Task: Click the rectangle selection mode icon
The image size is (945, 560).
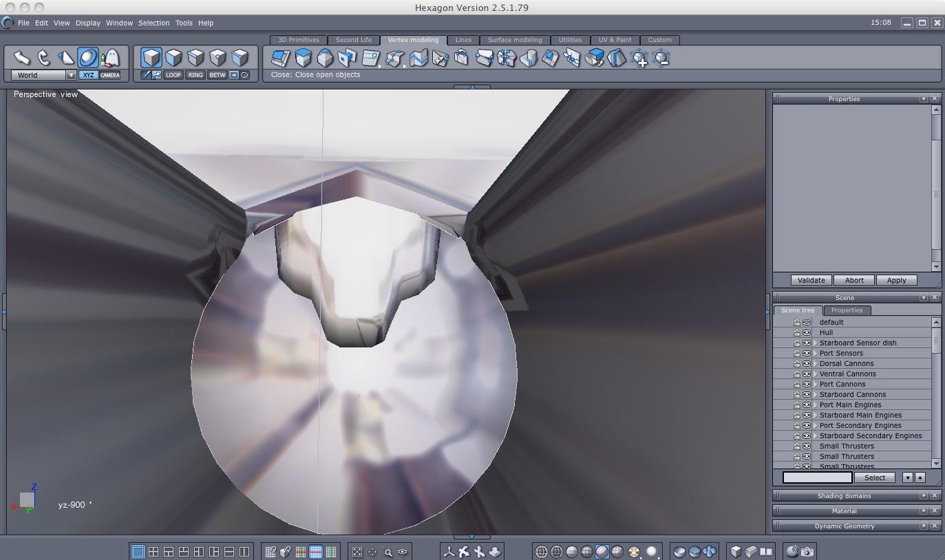Action: pos(234,75)
